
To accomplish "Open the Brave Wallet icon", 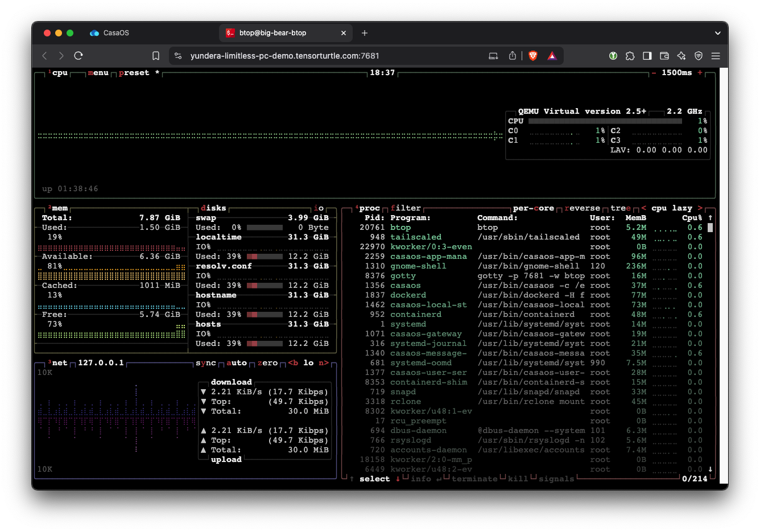I will coord(664,56).
